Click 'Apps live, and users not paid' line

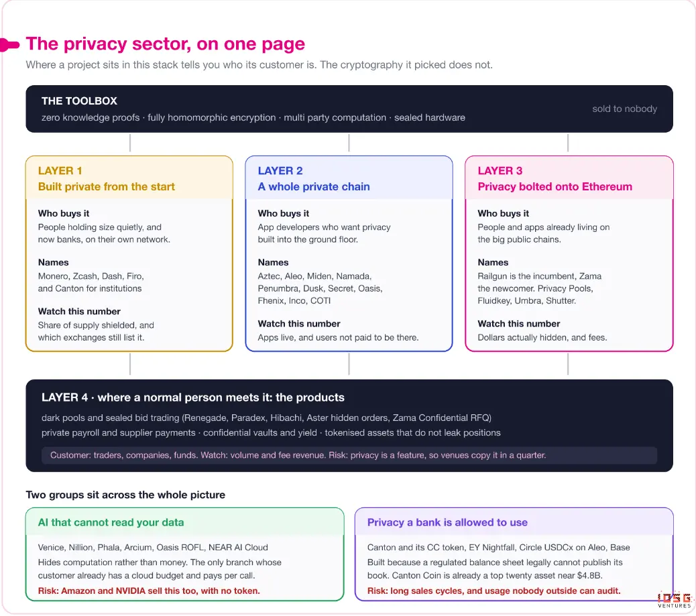click(338, 337)
